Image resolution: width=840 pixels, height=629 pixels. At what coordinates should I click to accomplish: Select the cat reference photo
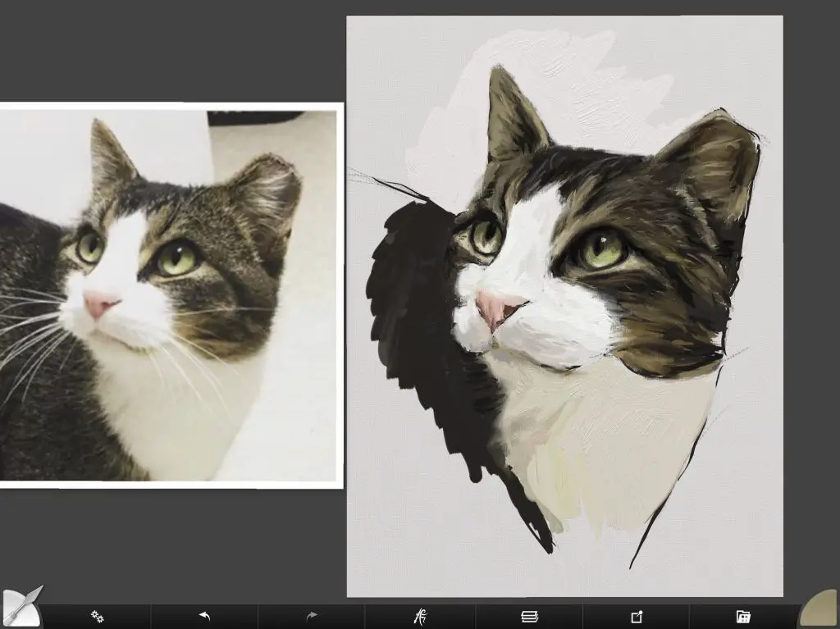(x=171, y=295)
